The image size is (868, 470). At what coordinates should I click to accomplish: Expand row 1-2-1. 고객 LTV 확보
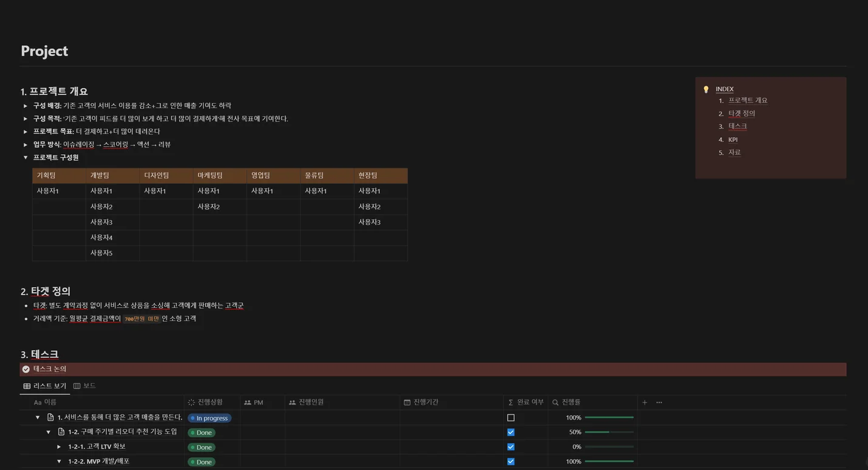tap(59, 446)
